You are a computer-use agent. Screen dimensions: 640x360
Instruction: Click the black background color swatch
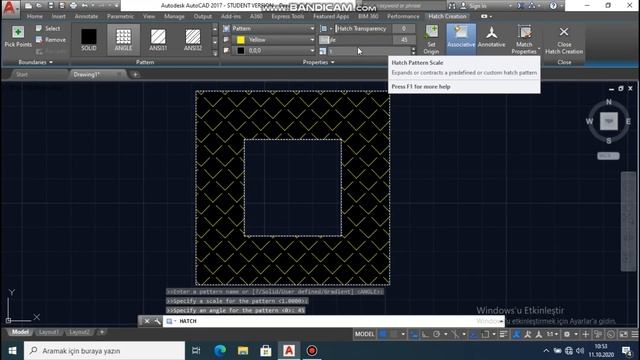coord(241,51)
